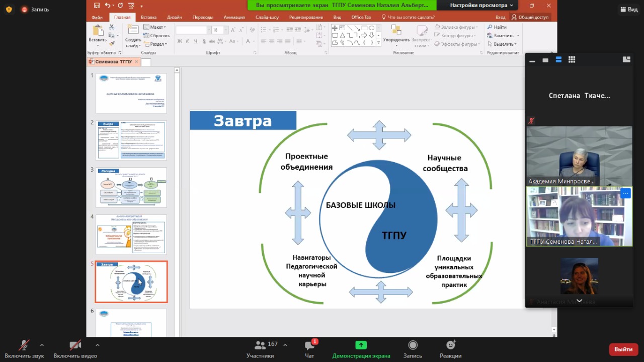Open 'Реакции' reactions menu
This screenshot has height=362, width=644.
[450, 348]
